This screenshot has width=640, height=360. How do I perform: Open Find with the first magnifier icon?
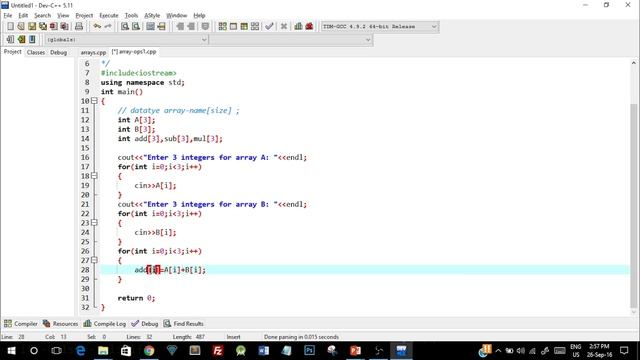coord(125,27)
